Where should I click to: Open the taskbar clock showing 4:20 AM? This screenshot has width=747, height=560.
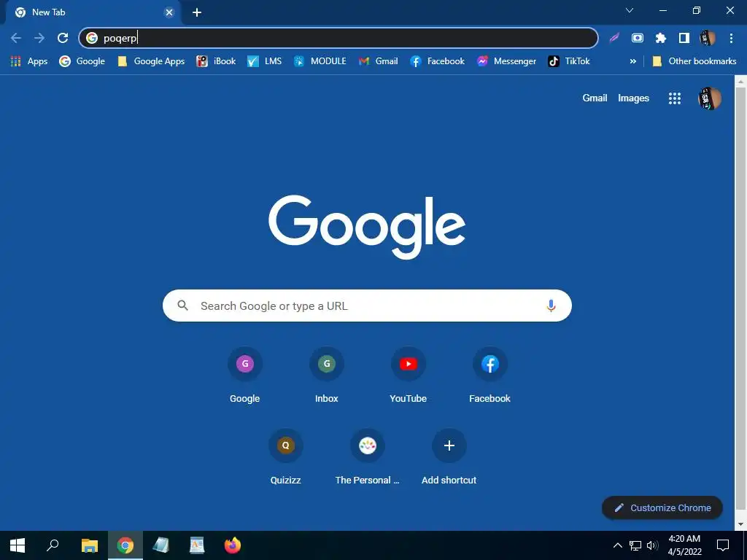coord(684,545)
